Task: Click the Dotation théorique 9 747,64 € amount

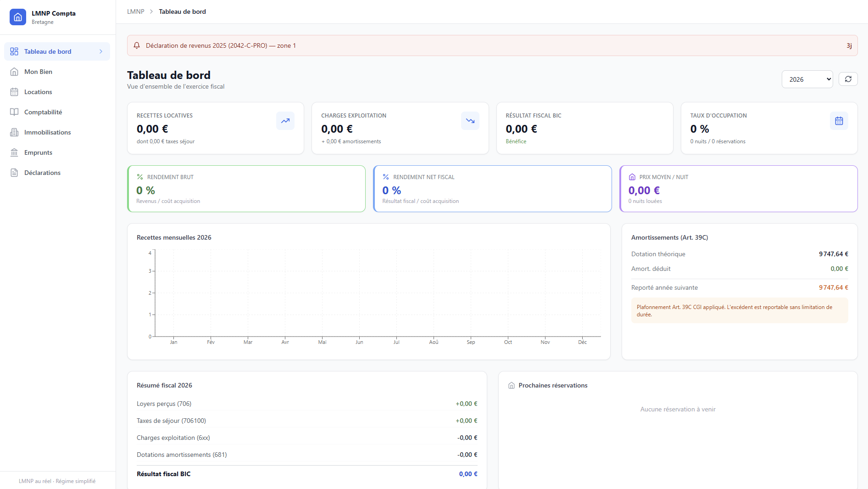Action: (833, 254)
